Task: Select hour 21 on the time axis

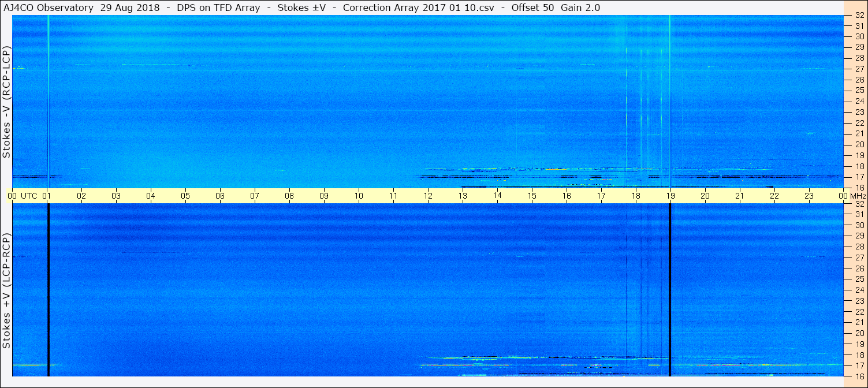Action: point(740,196)
